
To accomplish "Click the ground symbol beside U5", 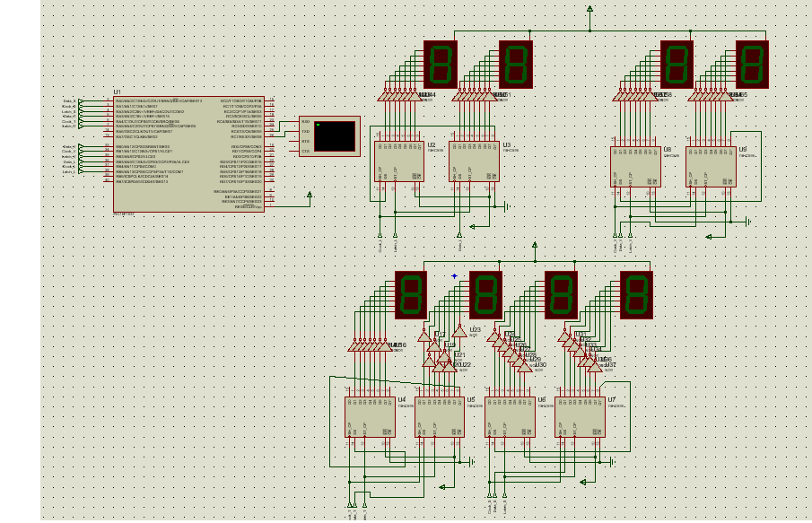I will coord(472,462).
